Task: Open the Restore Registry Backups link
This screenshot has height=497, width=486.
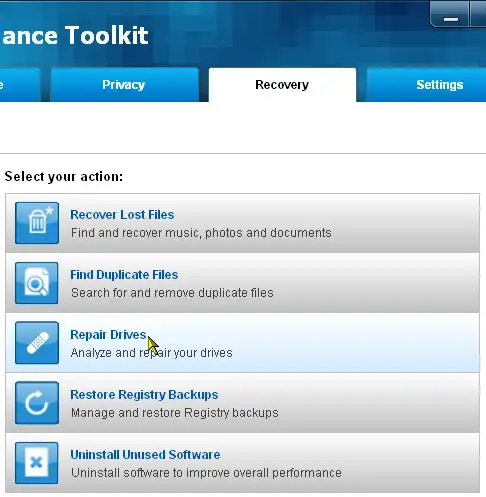Action: [144, 395]
